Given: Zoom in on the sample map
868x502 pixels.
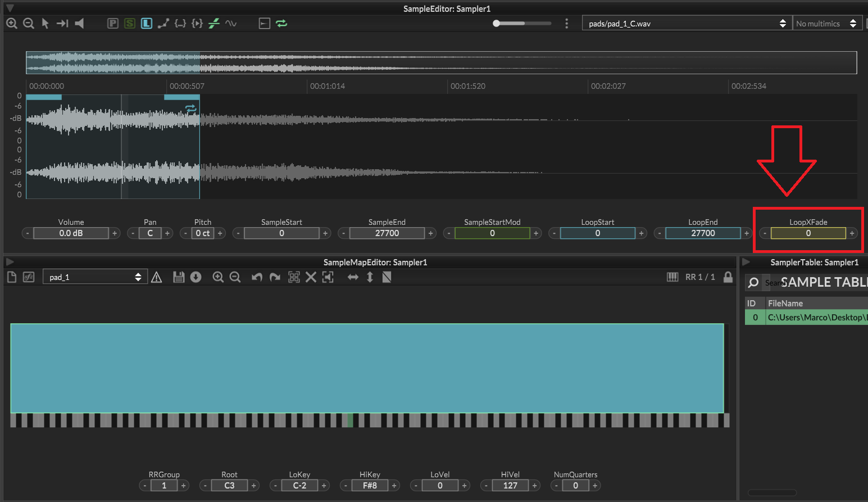Looking at the screenshot, I should tap(218, 277).
